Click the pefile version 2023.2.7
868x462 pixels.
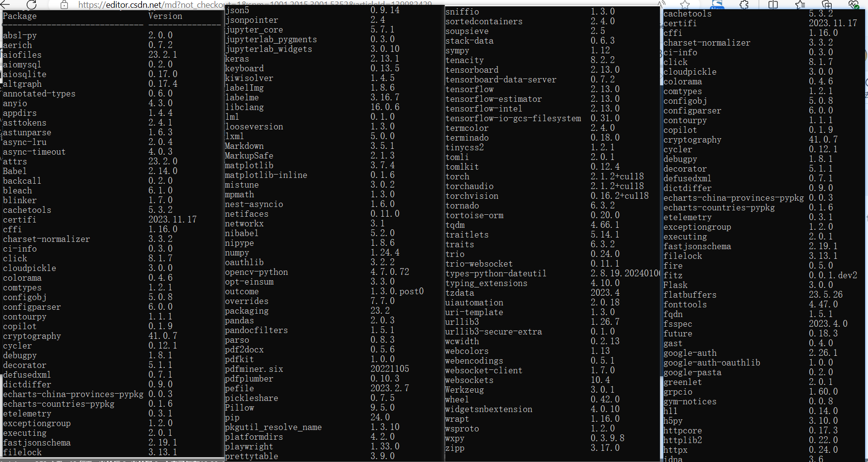(390, 388)
